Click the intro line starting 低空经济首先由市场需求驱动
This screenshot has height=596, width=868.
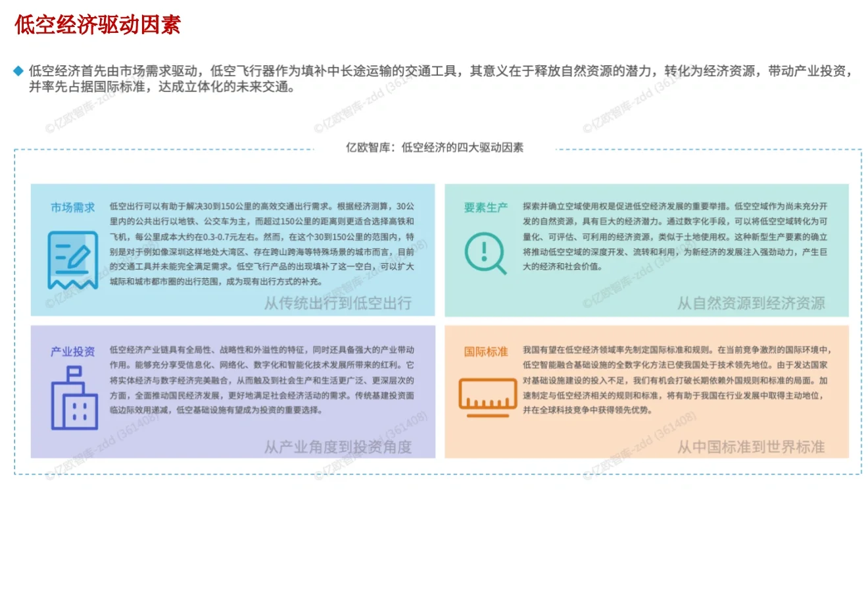tap(441, 71)
